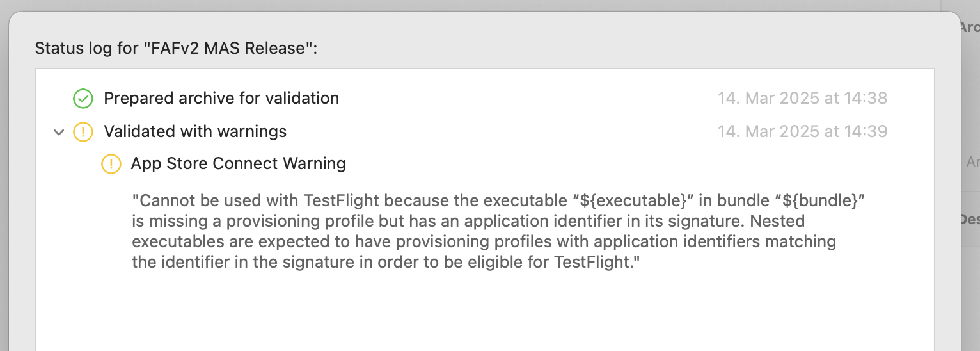Click "is missing a provisioning profile" message line
Image resolution: width=980 pixels, height=351 pixels.
pyautogui.click(x=269, y=221)
